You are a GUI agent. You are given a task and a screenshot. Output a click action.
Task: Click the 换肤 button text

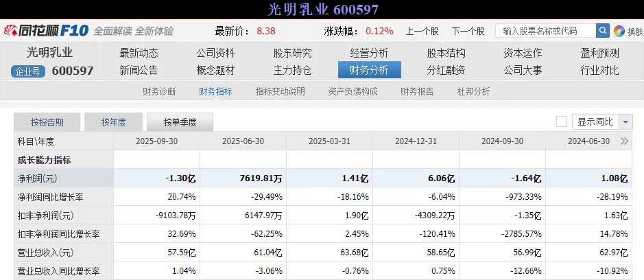(634, 31)
